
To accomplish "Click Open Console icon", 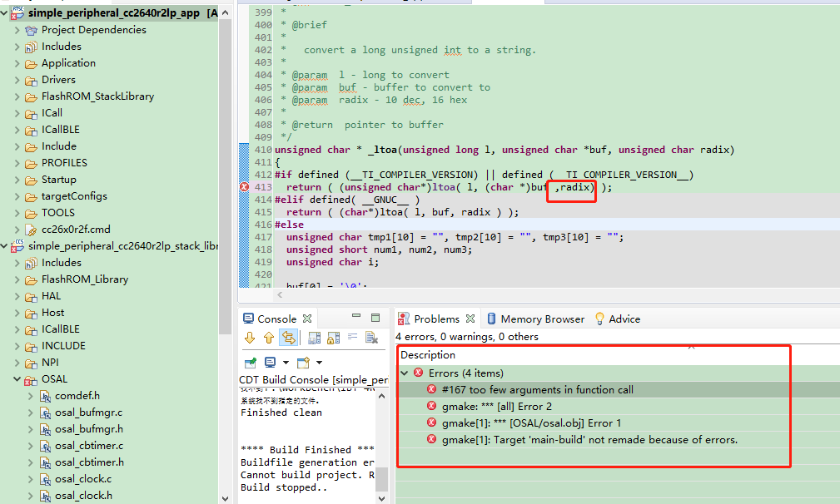I will [x=303, y=363].
